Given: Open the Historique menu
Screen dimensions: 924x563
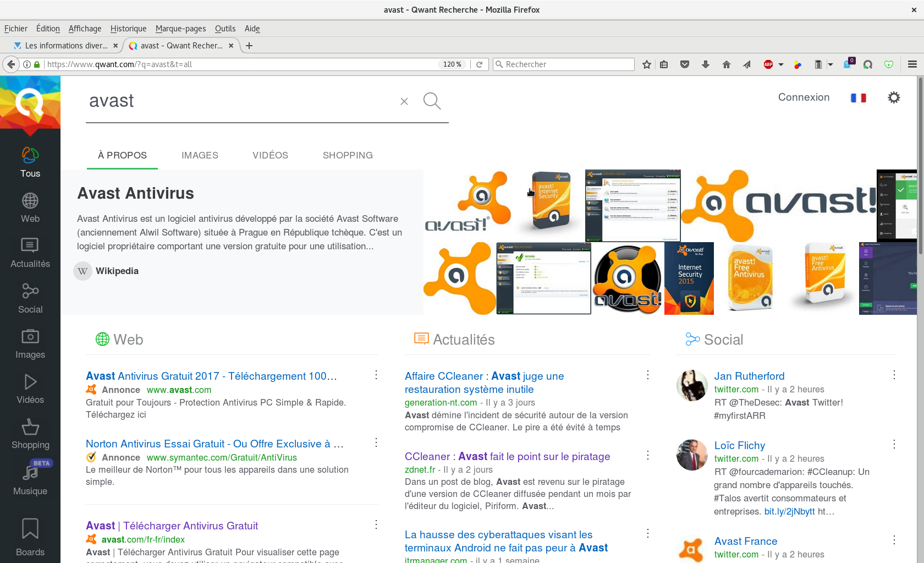Looking at the screenshot, I should click(x=128, y=29).
